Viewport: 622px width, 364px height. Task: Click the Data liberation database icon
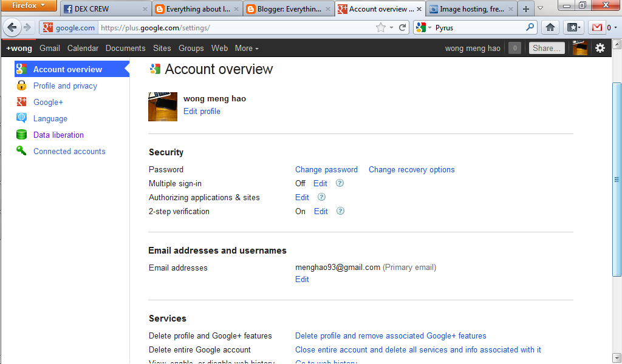(21, 135)
